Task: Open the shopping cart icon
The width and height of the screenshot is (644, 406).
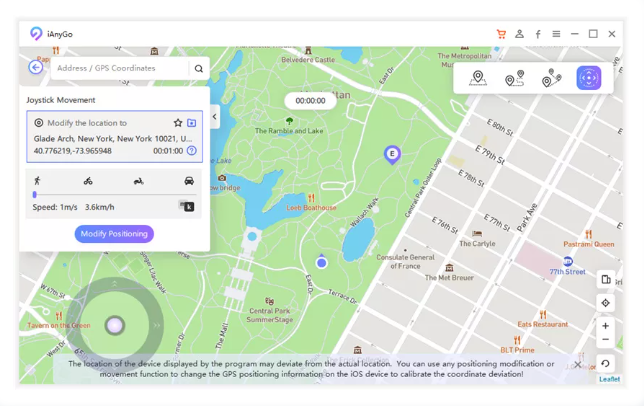Action: point(501,34)
